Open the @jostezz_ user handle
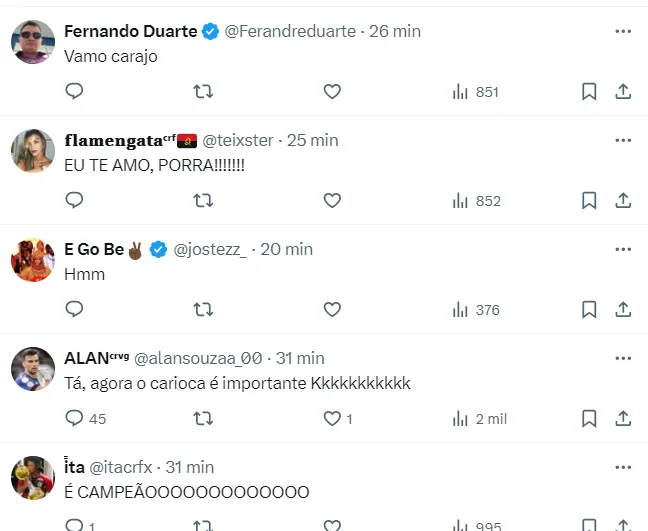The image size is (648, 531). [212, 249]
